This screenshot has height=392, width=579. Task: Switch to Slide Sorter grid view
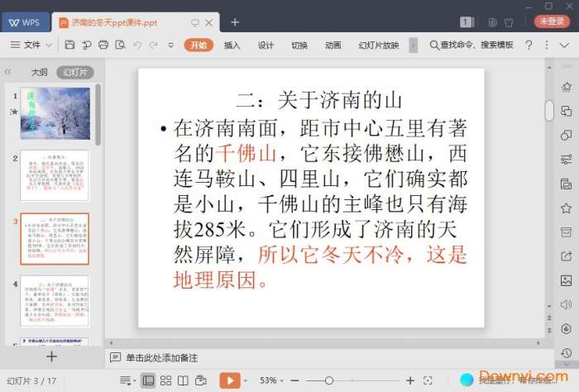[x=165, y=380]
